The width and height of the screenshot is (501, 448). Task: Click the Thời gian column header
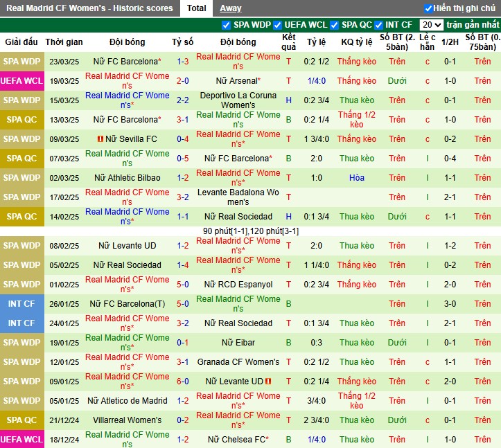64,42
